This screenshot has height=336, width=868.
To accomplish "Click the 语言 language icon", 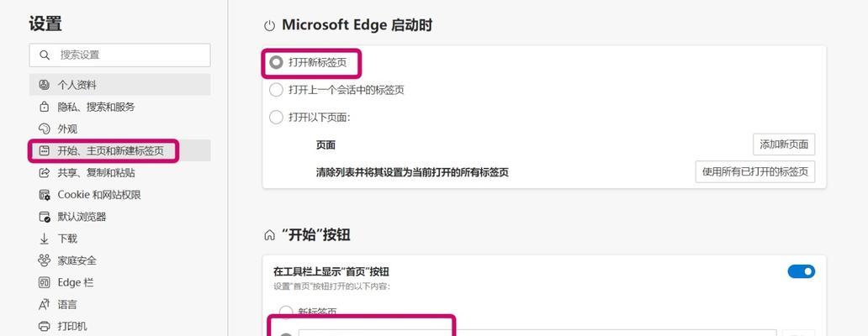I will click(x=45, y=304).
